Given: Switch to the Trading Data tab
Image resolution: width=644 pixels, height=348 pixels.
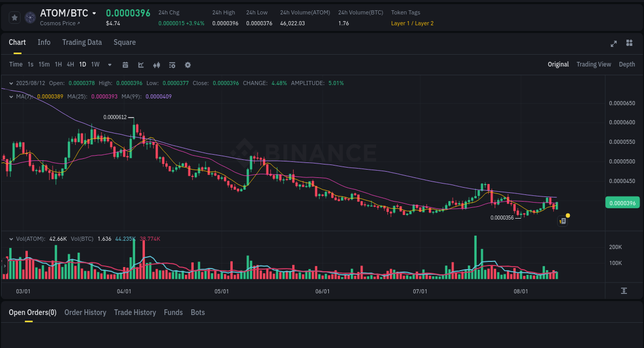Looking at the screenshot, I should pos(82,42).
